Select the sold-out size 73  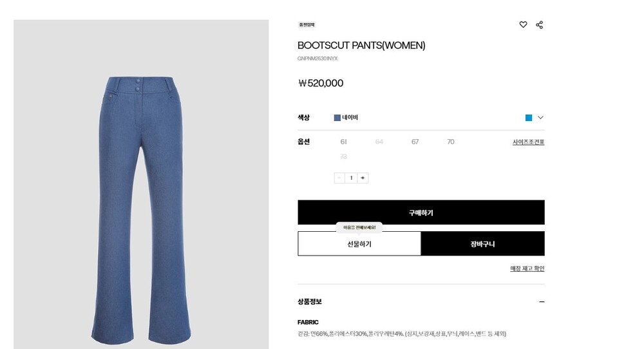click(x=343, y=156)
